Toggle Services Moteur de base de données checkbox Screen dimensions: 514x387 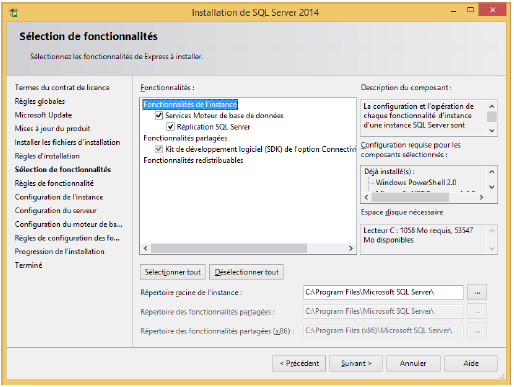point(159,116)
